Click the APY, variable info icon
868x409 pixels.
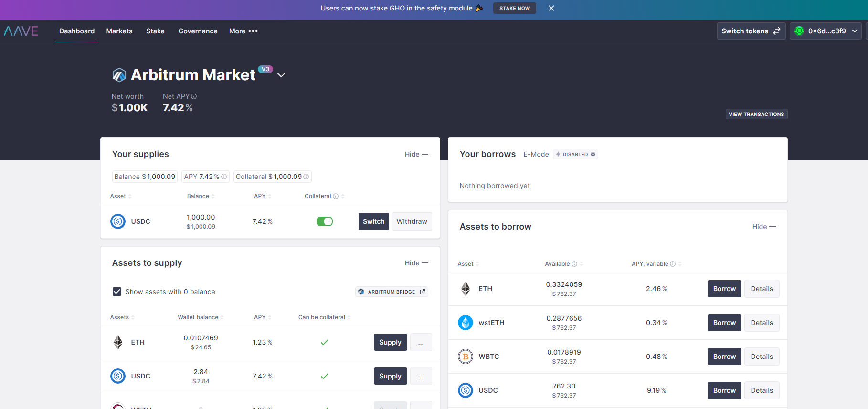pyautogui.click(x=673, y=264)
